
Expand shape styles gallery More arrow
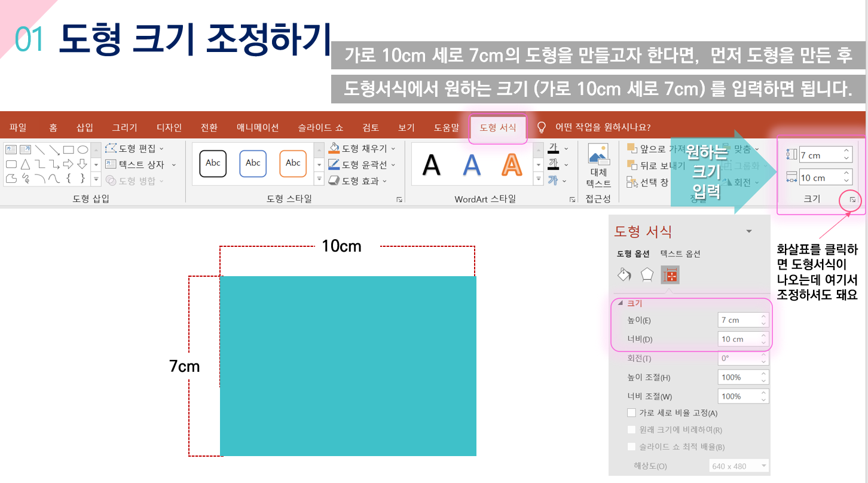319,178
